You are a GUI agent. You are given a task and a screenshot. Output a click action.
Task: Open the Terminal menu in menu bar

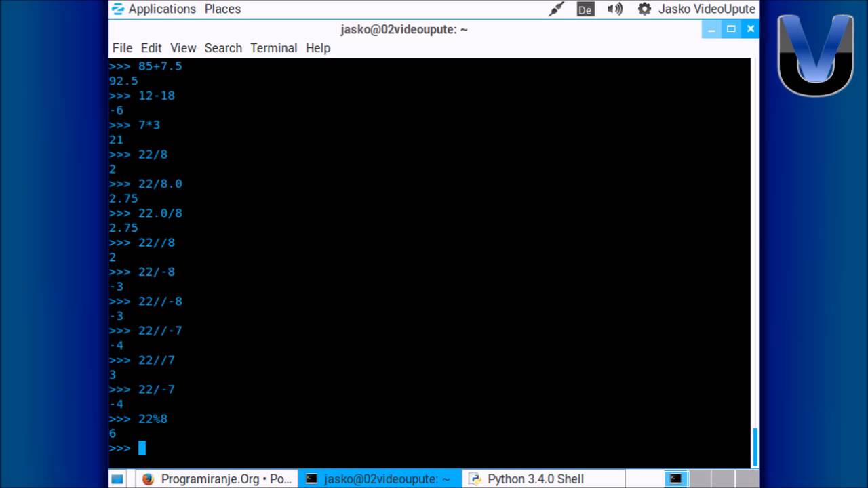[273, 48]
